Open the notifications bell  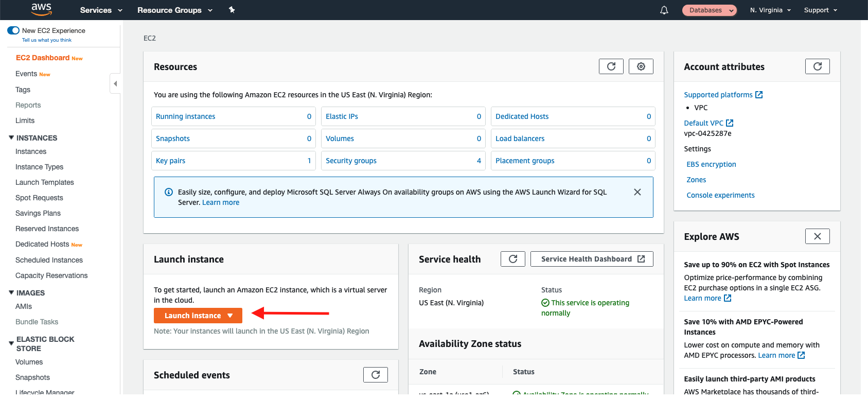(x=664, y=10)
